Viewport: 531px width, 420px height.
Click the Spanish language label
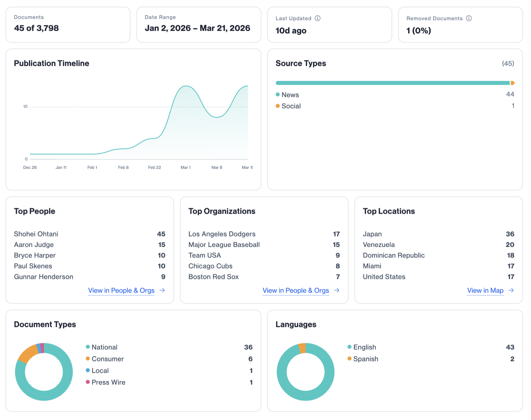[x=366, y=359]
